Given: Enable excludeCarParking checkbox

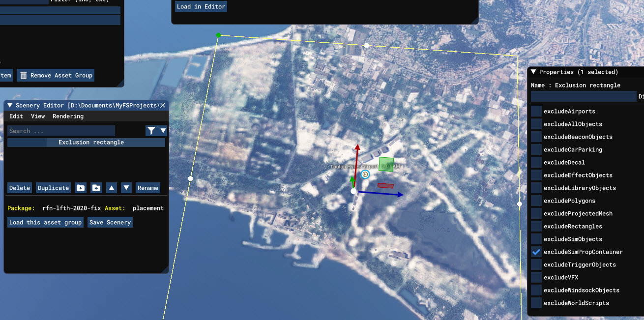Looking at the screenshot, I should coord(536,149).
